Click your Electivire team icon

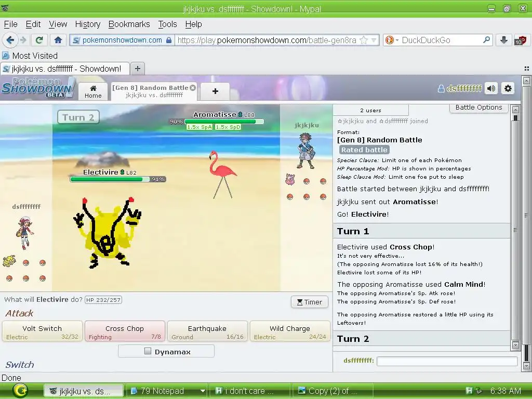[9, 261]
